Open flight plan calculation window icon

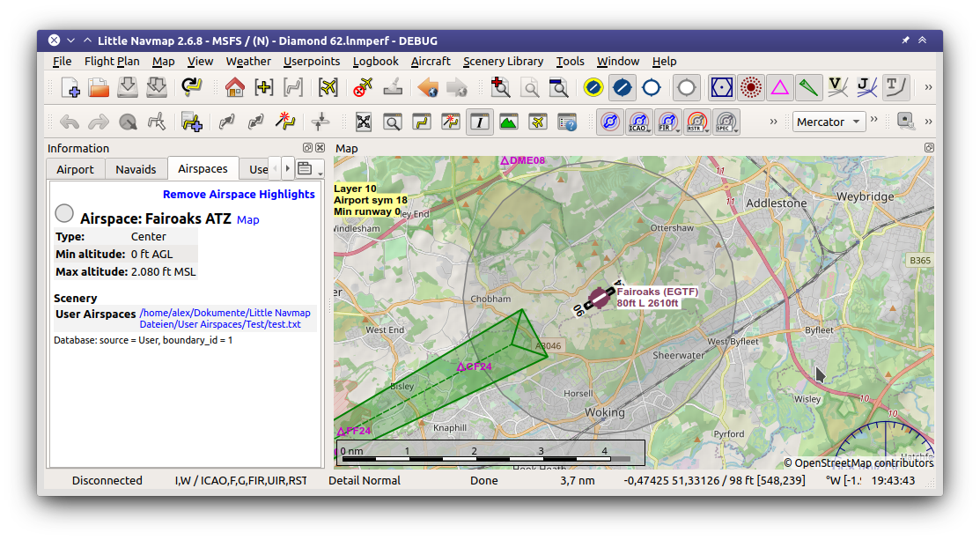coord(451,122)
